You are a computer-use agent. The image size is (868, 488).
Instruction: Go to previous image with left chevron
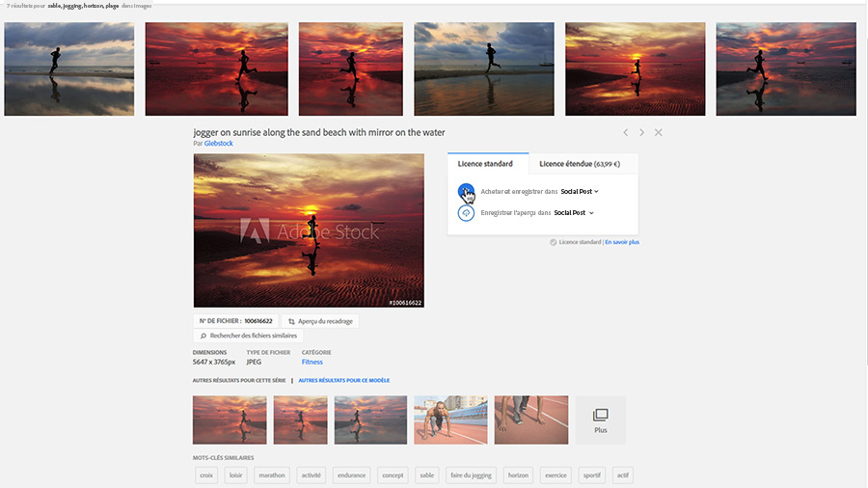[626, 132]
